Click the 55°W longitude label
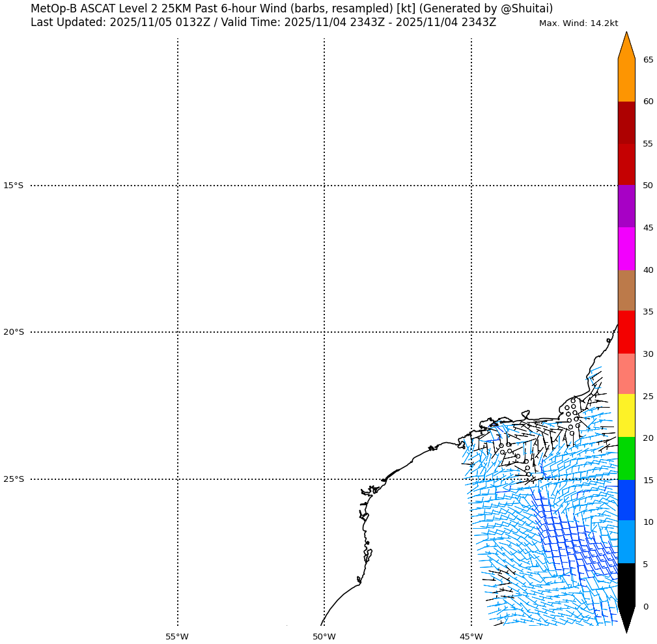This screenshot has height=644, width=657. [x=177, y=636]
